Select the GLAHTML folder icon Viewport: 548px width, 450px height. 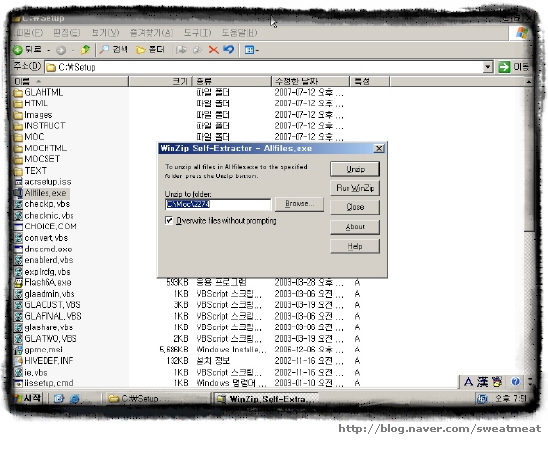(x=17, y=93)
